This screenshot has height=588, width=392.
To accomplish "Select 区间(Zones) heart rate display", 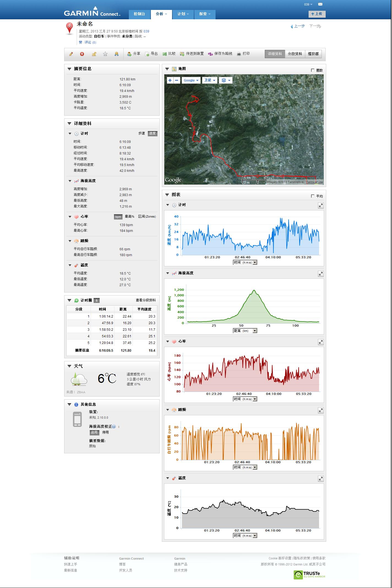I will [147, 216].
